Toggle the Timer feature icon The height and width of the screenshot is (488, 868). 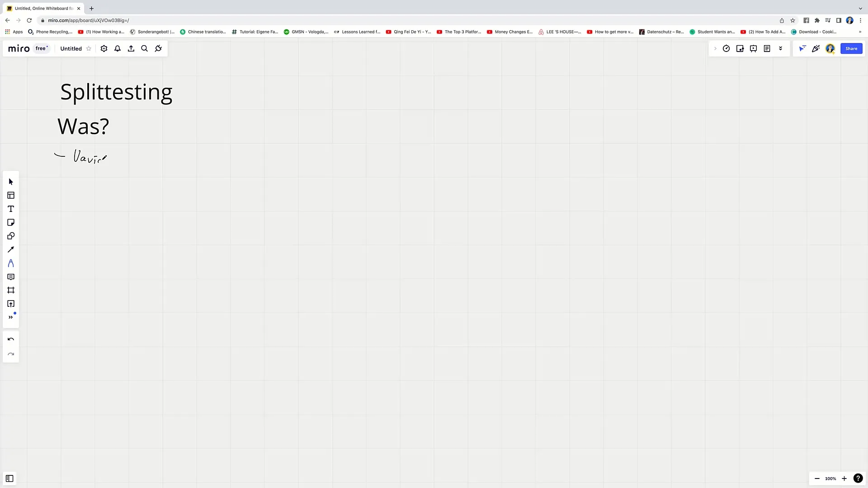click(x=726, y=48)
